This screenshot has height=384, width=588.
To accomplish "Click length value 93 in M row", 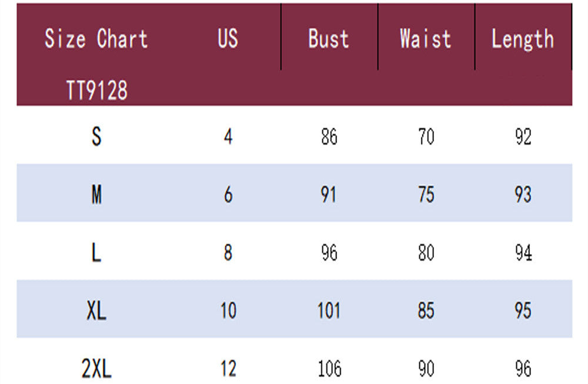I will click(523, 195).
